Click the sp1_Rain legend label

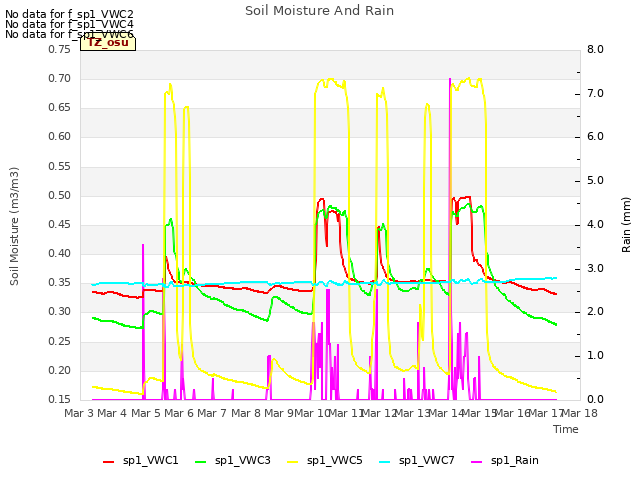tap(515, 460)
